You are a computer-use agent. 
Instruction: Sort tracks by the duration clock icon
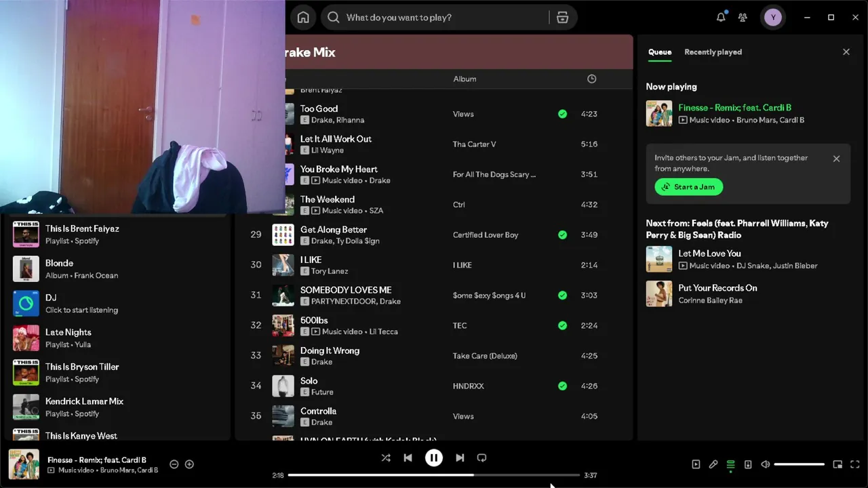591,79
